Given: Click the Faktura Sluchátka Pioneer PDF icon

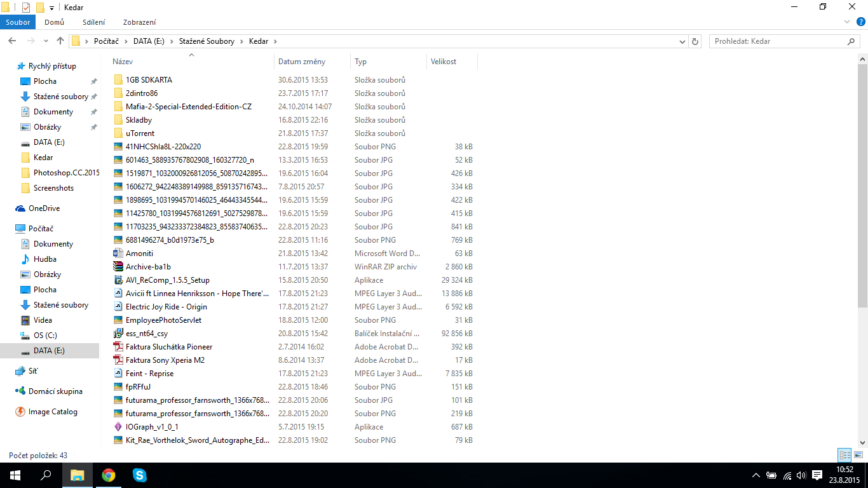Looking at the screenshot, I should [x=118, y=347].
